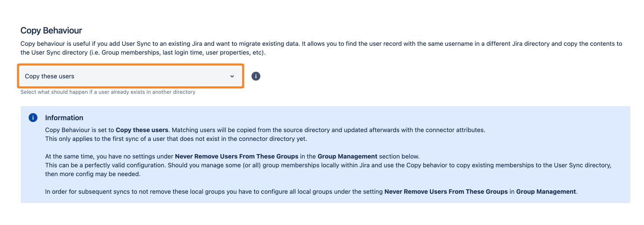Click bold 'Group Management' before 'section below'

coord(347,156)
